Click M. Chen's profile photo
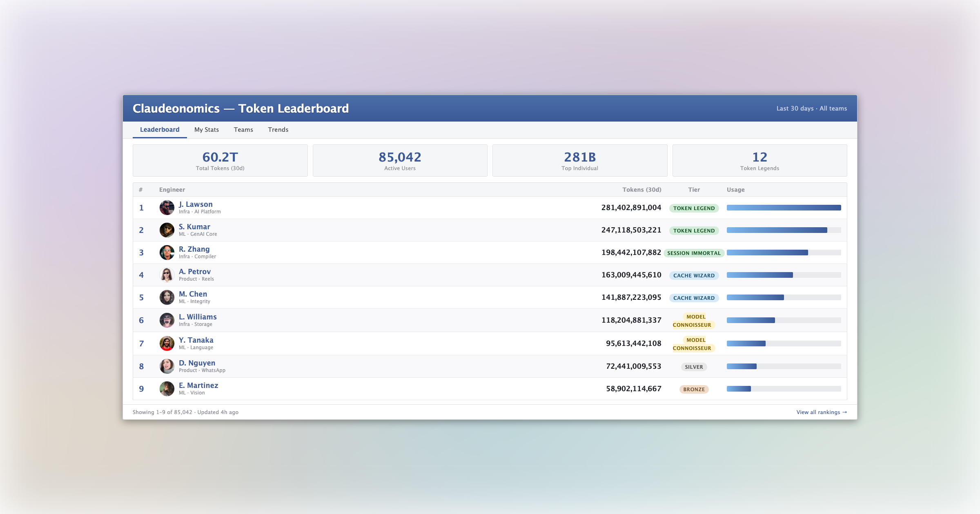This screenshot has height=514, width=980. [x=167, y=297]
